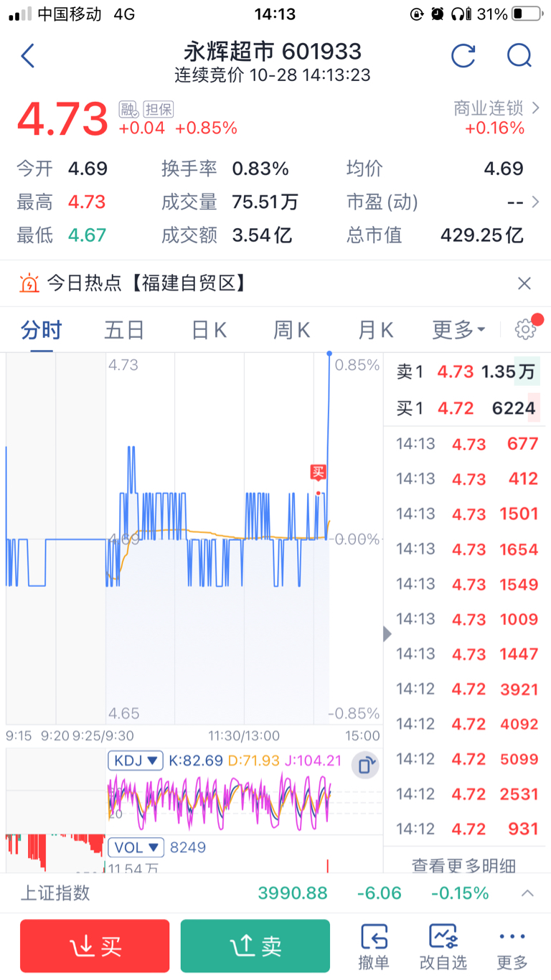Tap the K:82.69 indicator value

click(x=196, y=760)
